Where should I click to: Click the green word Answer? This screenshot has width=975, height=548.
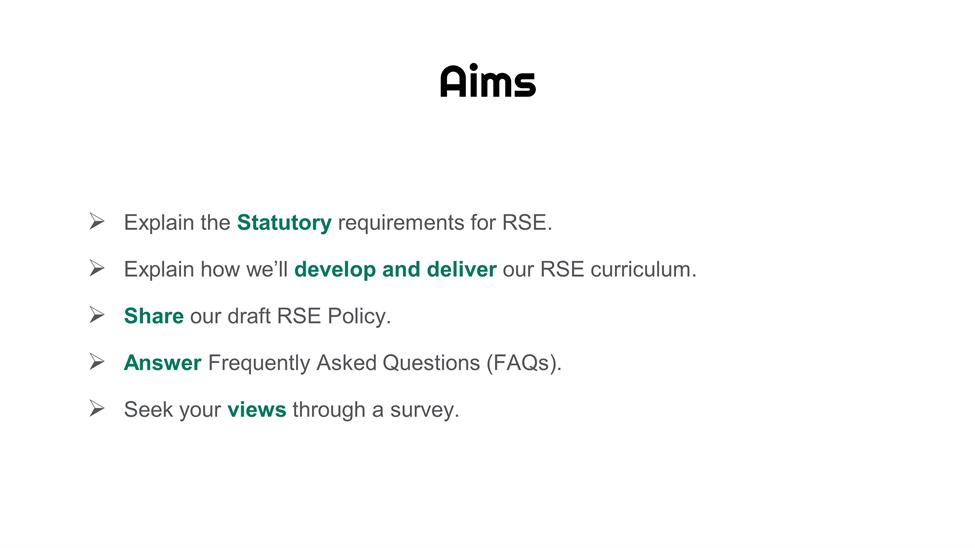[x=162, y=363]
